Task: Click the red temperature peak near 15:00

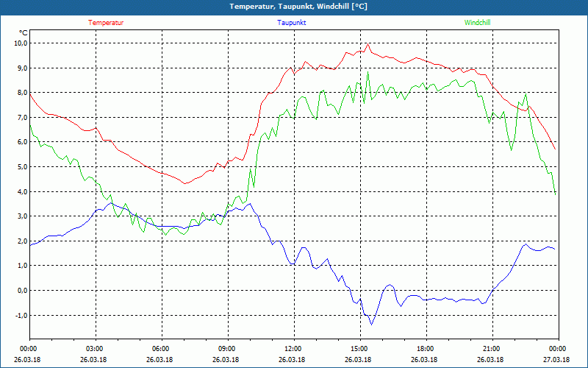Action: coord(368,44)
